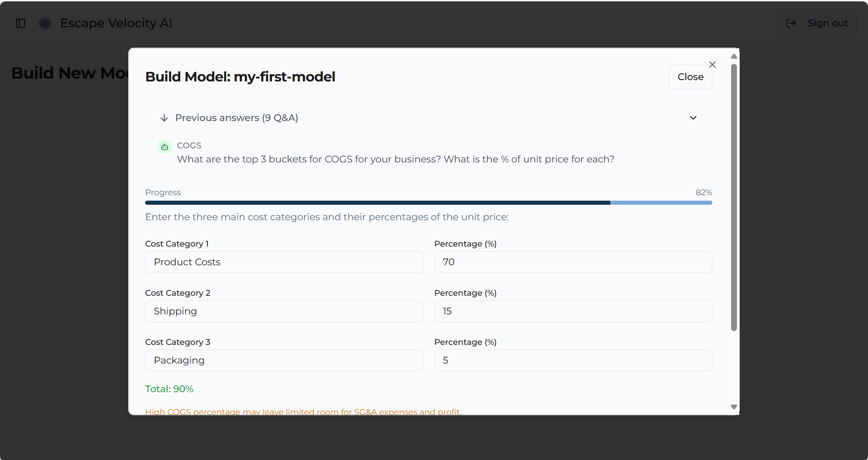Click the Progress bar

[428, 202]
